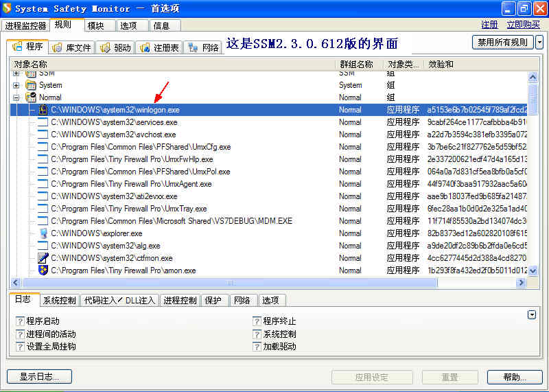Click the 立即购买 link
Screen dimensions: 549x392
523,25
